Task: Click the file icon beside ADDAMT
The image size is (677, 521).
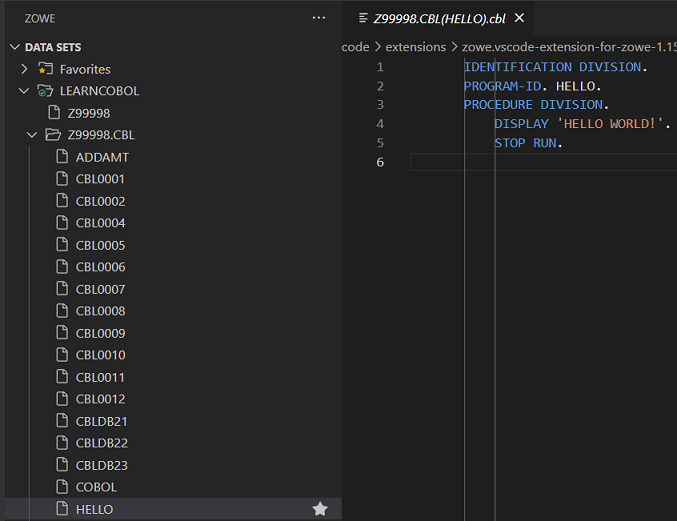Action: tap(62, 157)
